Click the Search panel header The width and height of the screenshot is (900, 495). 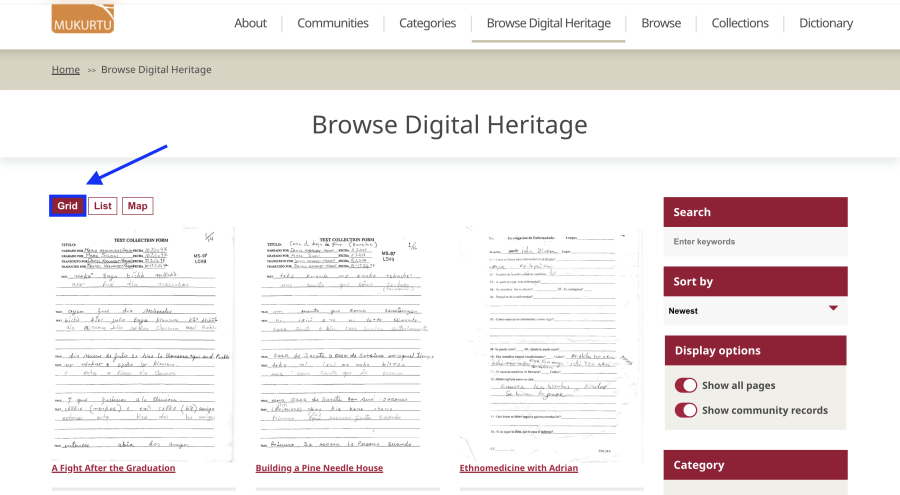pos(755,212)
